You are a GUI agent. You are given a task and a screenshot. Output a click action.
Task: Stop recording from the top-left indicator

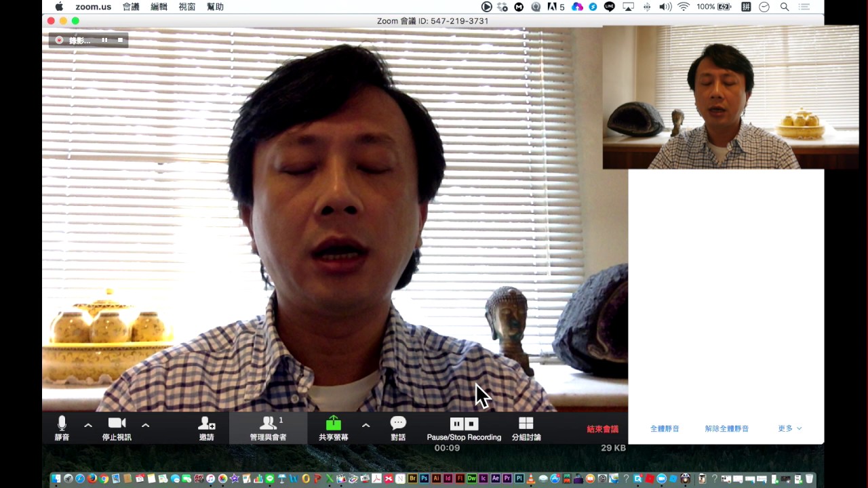[120, 40]
